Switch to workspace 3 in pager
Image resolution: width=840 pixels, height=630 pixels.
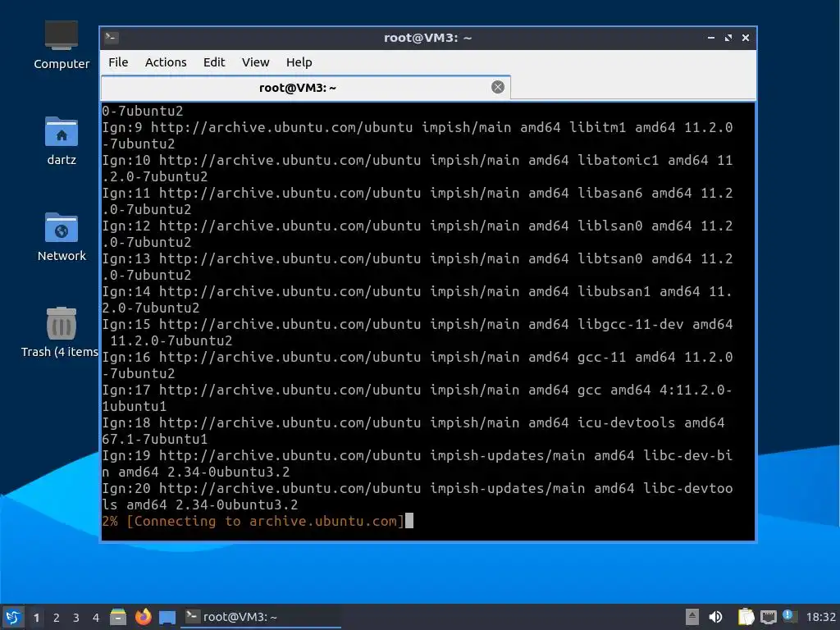(x=76, y=618)
